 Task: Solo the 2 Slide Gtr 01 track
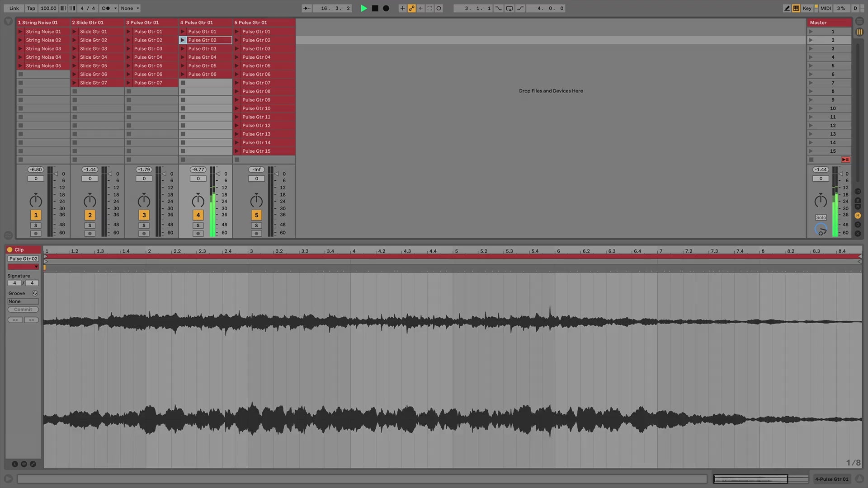pos(90,225)
